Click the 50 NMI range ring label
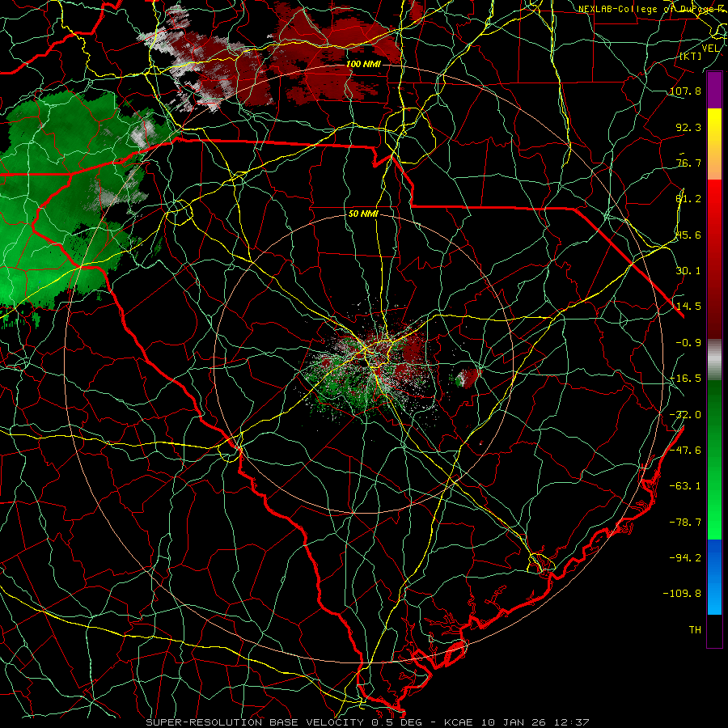The image size is (728, 728). pyautogui.click(x=363, y=214)
